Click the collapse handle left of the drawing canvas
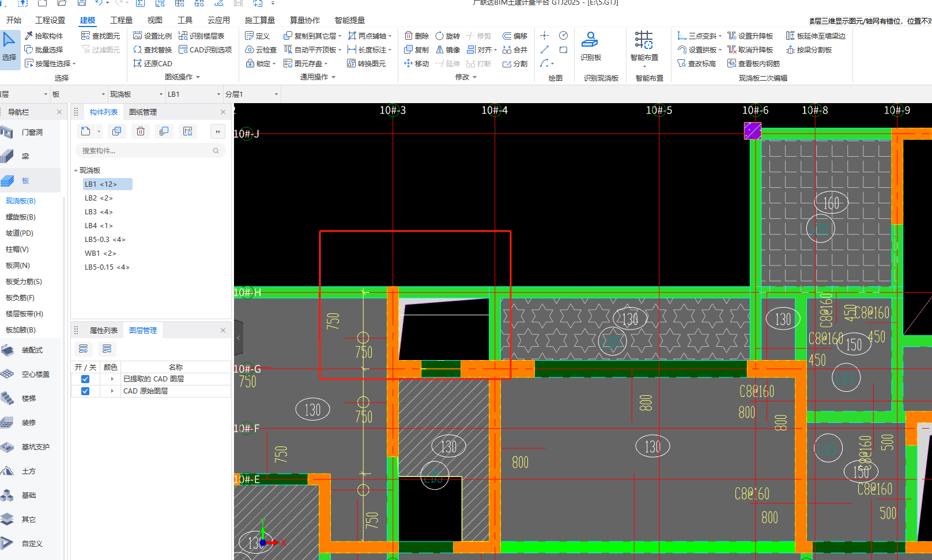Viewport: 932px width, 560px height. point(239,338)
